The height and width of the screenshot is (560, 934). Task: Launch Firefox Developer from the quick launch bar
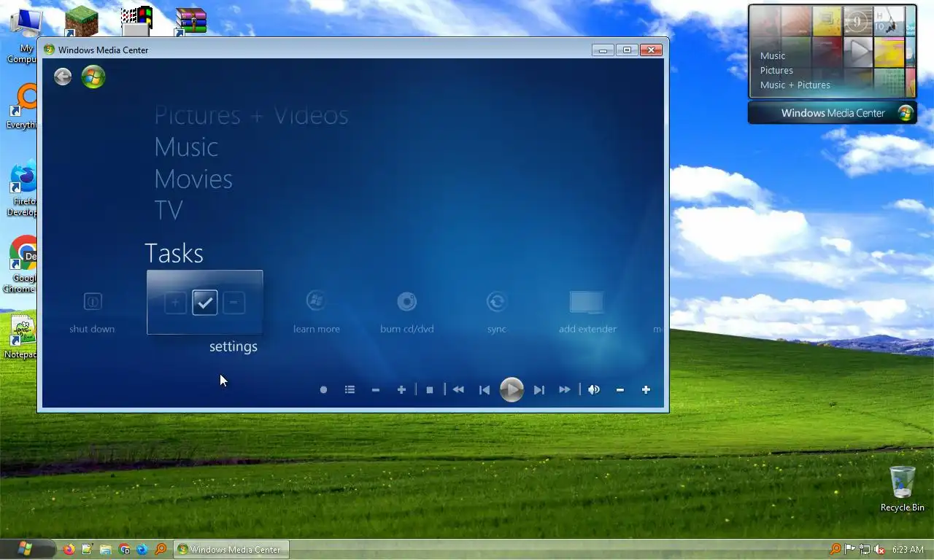coord(142,549)
